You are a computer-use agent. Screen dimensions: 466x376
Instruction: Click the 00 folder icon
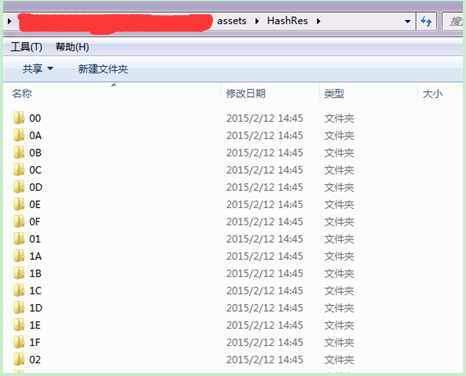click(x=19, y=118)
